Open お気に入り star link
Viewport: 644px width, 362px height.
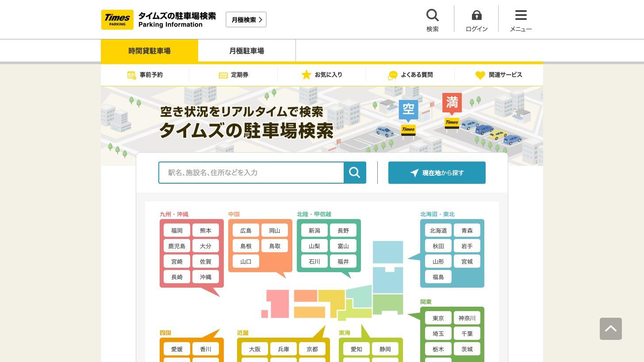click(x=322, y=75)
